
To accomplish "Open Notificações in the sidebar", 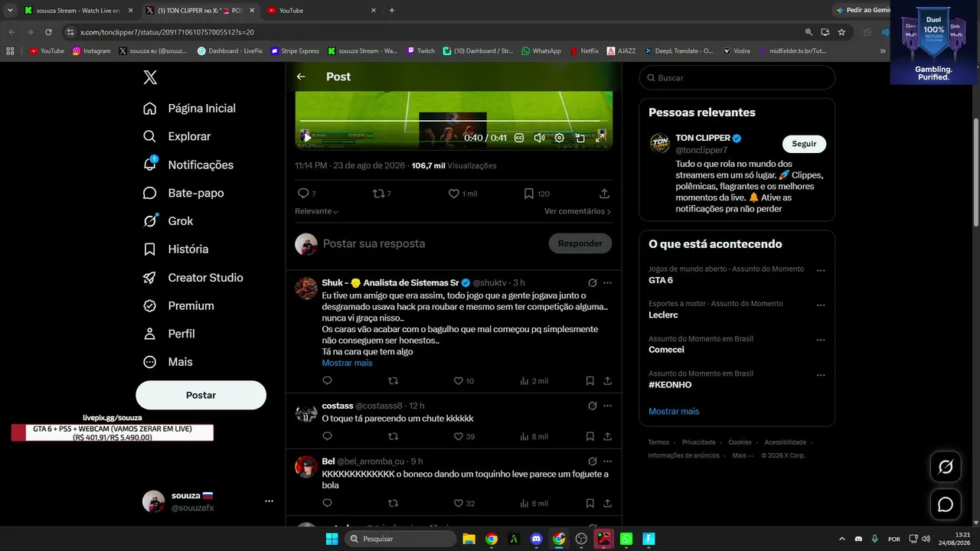I will point(188,165).
